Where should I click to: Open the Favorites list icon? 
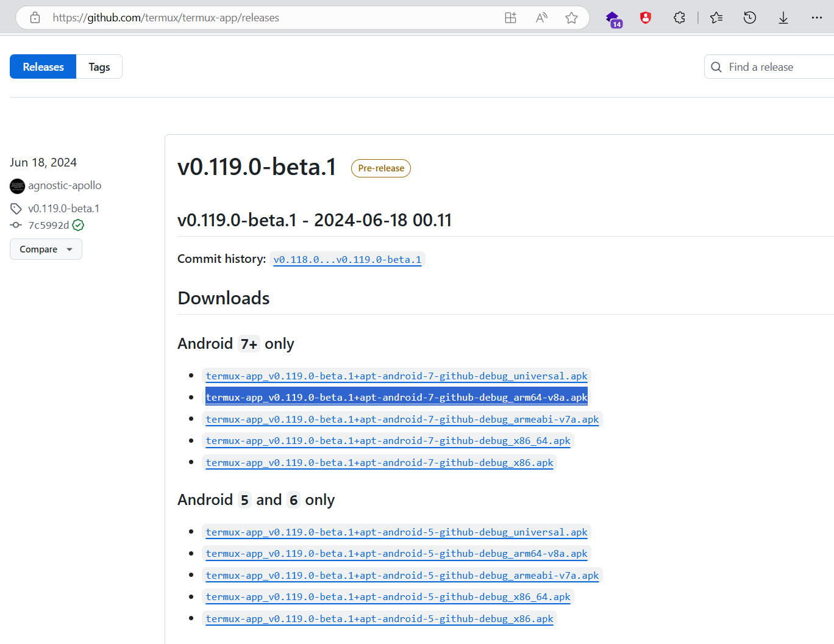[x=716, y=18]
